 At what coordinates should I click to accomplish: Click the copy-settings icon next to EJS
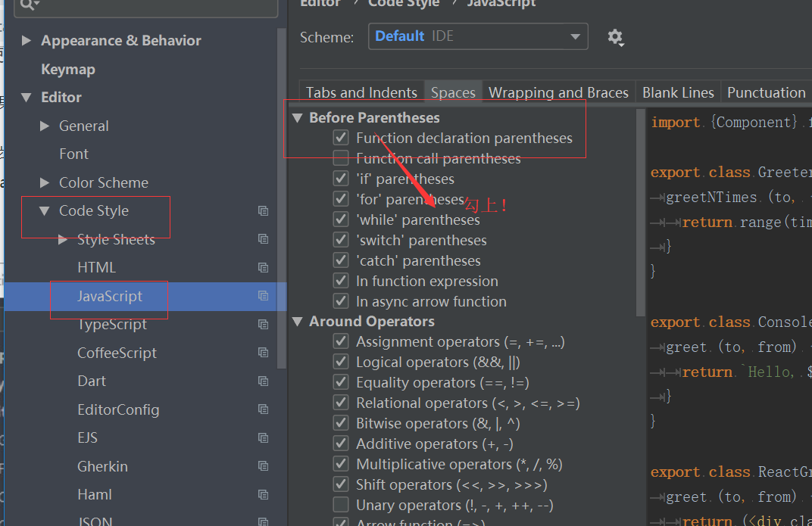tap(263, 437)
